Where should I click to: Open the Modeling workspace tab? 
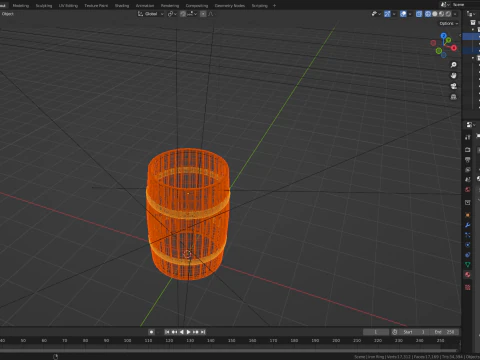[x=21, y=5]
